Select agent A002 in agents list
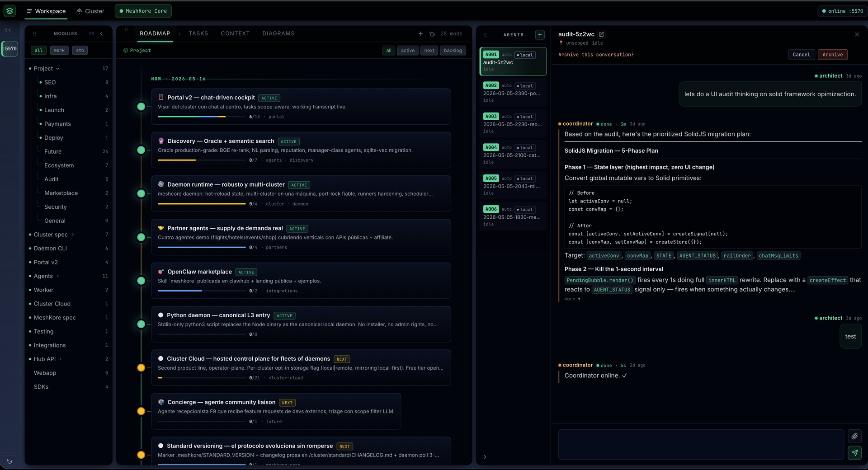868x470 pixels. pos(513,92)
